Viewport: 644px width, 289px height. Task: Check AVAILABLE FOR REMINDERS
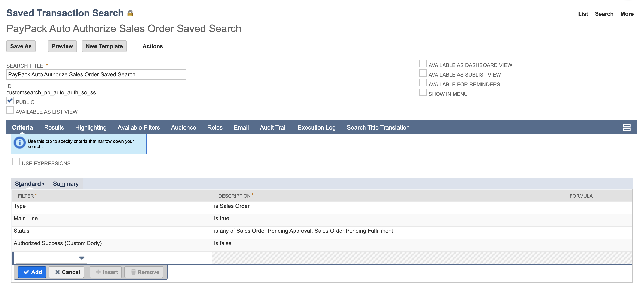pos(423,82)
